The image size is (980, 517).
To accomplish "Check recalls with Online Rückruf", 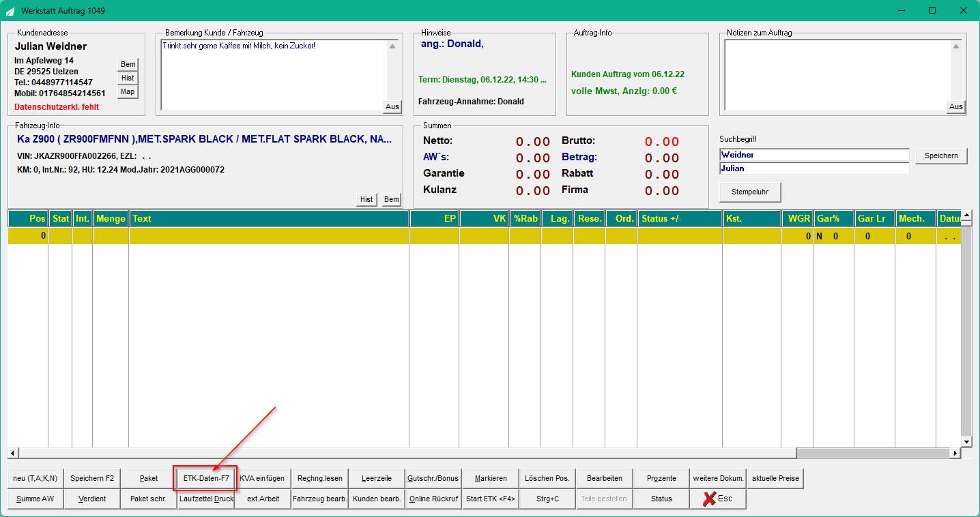I will [433, 499].
